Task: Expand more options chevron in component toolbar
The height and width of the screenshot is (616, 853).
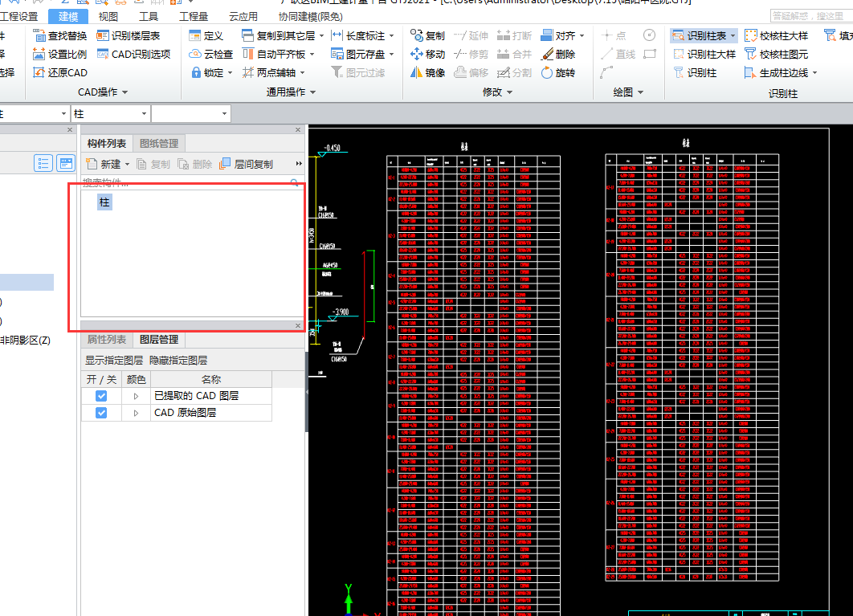Action: tap(299, 164)
